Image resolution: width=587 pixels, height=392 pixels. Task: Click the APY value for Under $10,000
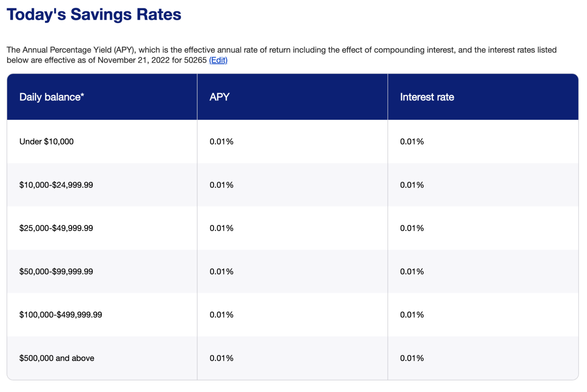coord(221,142)
